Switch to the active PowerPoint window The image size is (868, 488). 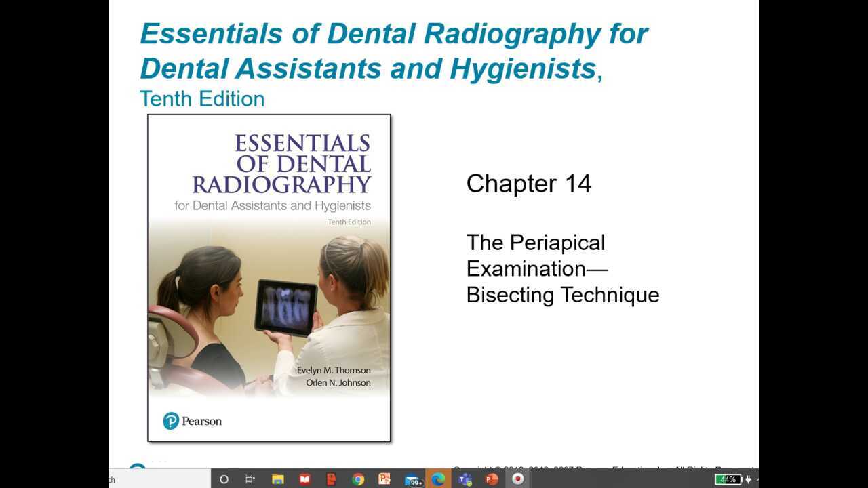[491, 479]
